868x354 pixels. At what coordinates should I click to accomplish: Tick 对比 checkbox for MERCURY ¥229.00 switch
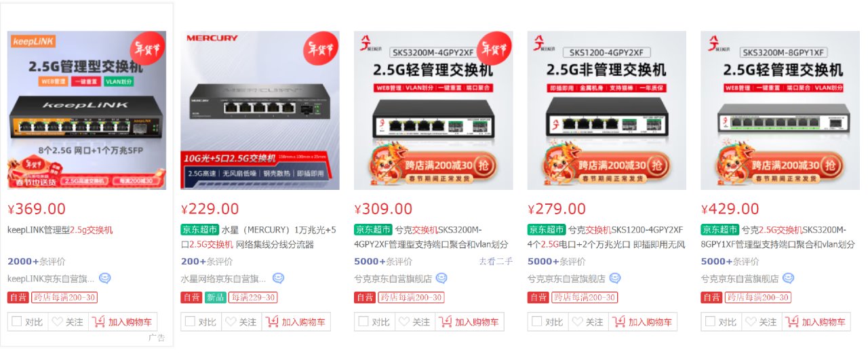click(191, 321)
